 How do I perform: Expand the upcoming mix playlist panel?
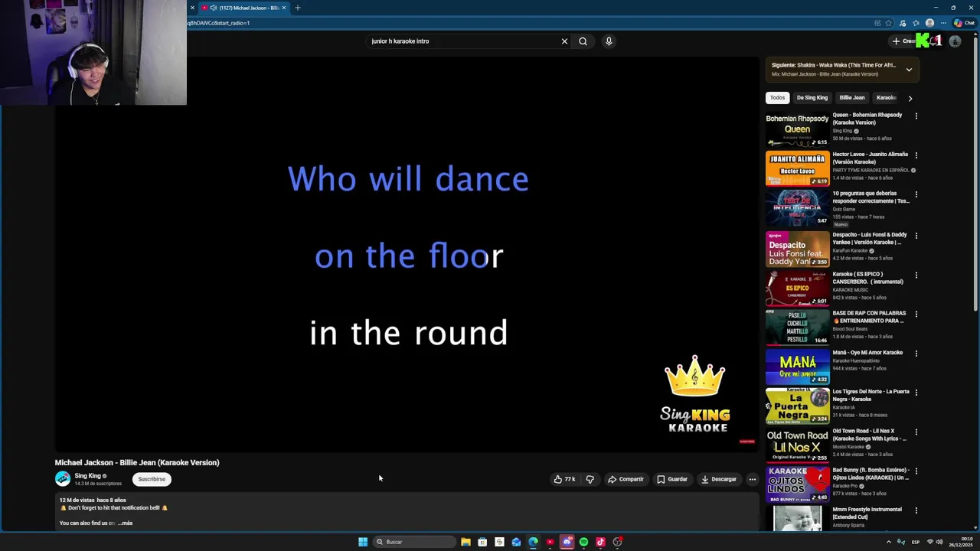pos(909,70)
